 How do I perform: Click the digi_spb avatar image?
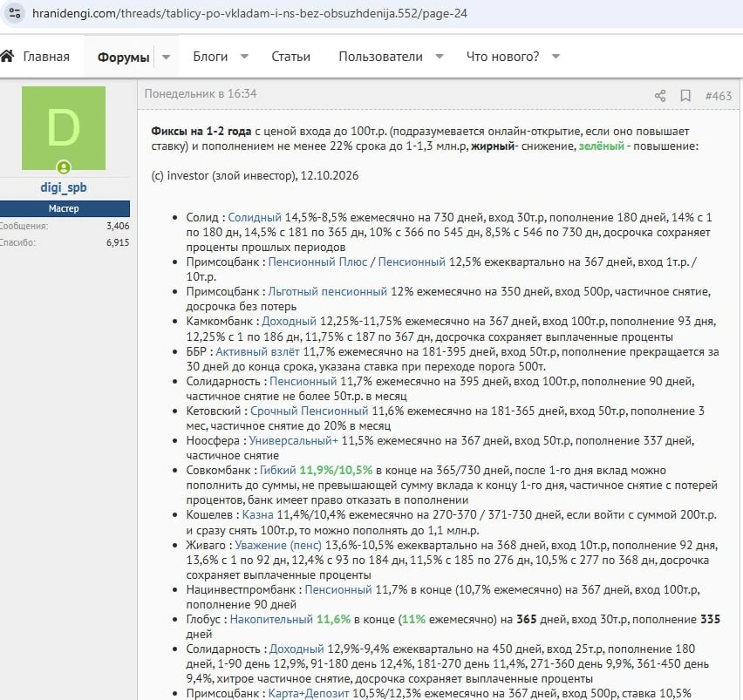click(x=64, y=128)
